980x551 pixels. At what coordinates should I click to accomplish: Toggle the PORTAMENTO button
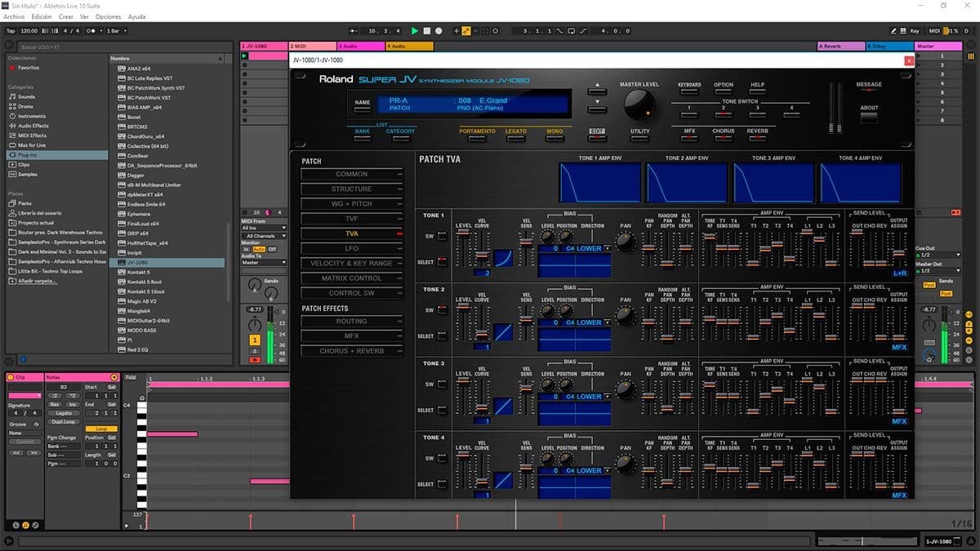pyautogui.click(x=477, y=138)
